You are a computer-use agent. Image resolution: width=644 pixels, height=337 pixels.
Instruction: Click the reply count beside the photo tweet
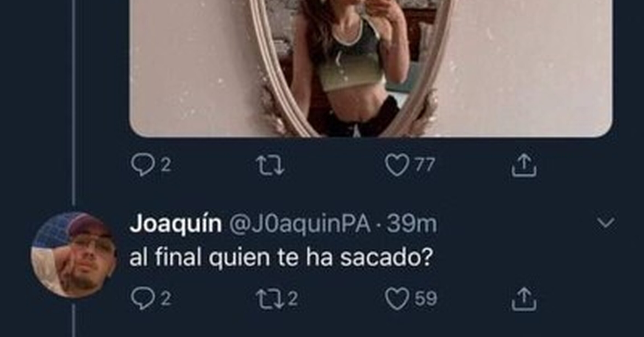coord(166,165)
